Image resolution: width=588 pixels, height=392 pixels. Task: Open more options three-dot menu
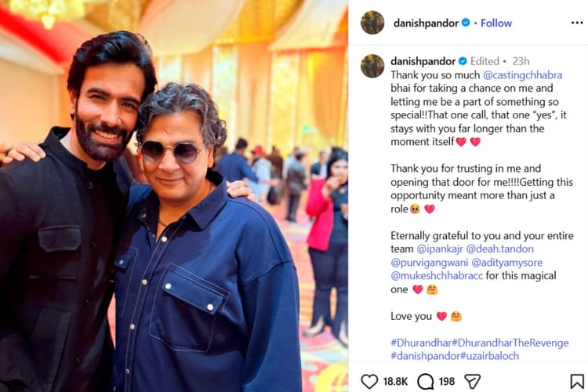click(x=577, y=23)
